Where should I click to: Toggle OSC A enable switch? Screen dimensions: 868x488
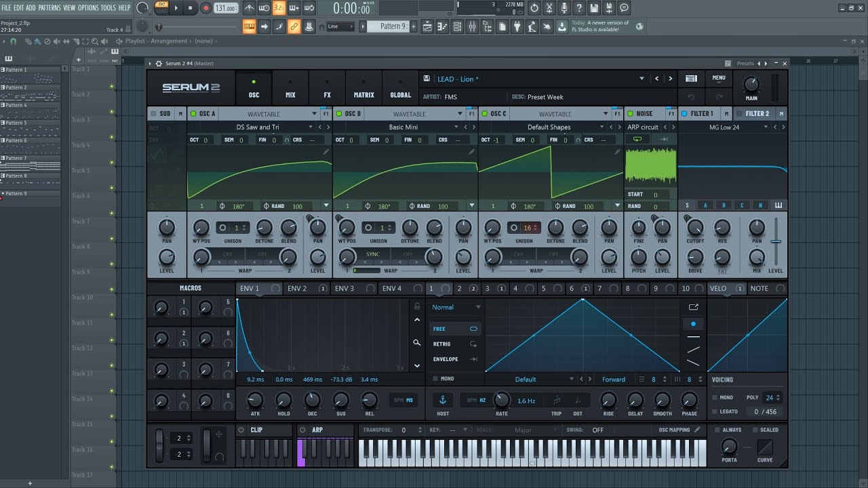pyautogui.click(x=193, y=114)
